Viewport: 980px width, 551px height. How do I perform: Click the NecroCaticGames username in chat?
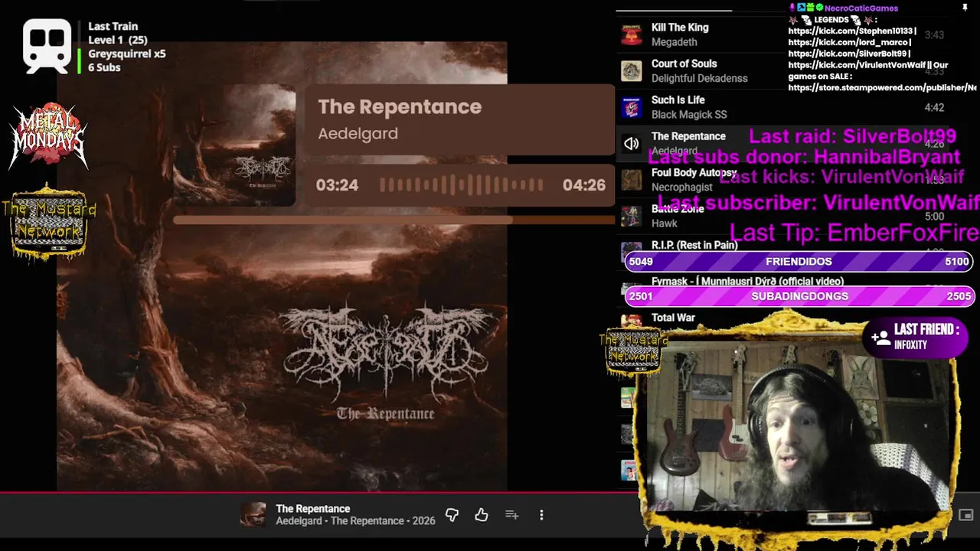(x=861, y=8)
